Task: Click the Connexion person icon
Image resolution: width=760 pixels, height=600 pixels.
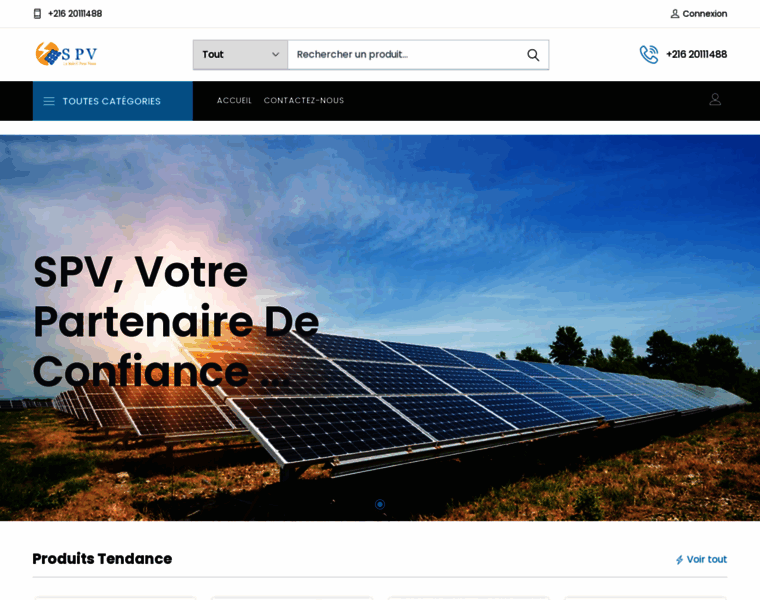Action: pyautogui.click(x=674, y=14)
